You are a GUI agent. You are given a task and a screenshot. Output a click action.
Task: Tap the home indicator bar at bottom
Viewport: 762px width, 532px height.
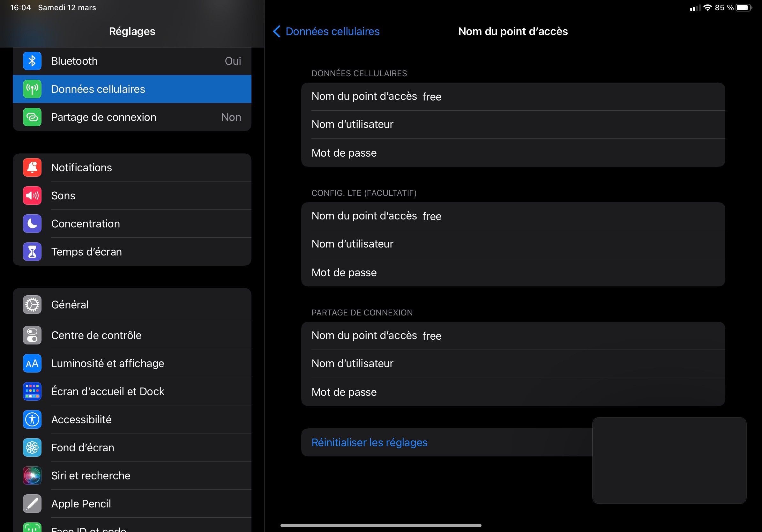coord(381,525)
